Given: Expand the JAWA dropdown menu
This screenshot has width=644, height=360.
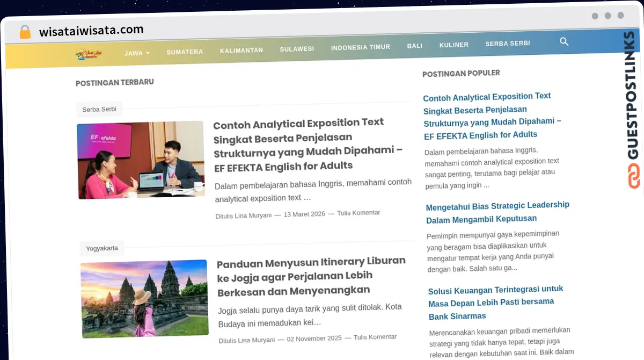Looking at the screenshot, I should 137,53.
